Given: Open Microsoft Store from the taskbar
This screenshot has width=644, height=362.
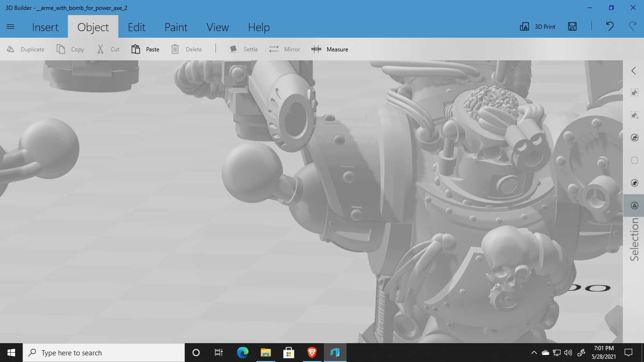Looking at the screenshot, I should [x=289, y=353].
